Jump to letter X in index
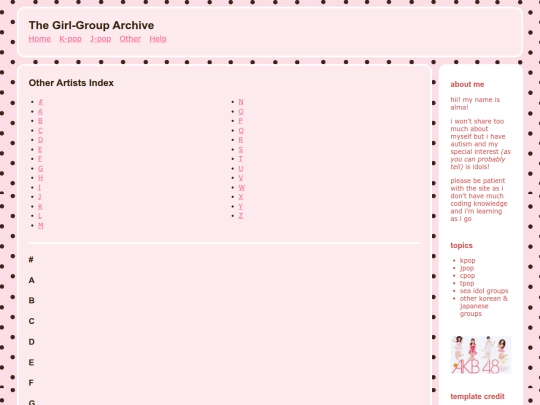The image size is (540, 405). point(241,197)
